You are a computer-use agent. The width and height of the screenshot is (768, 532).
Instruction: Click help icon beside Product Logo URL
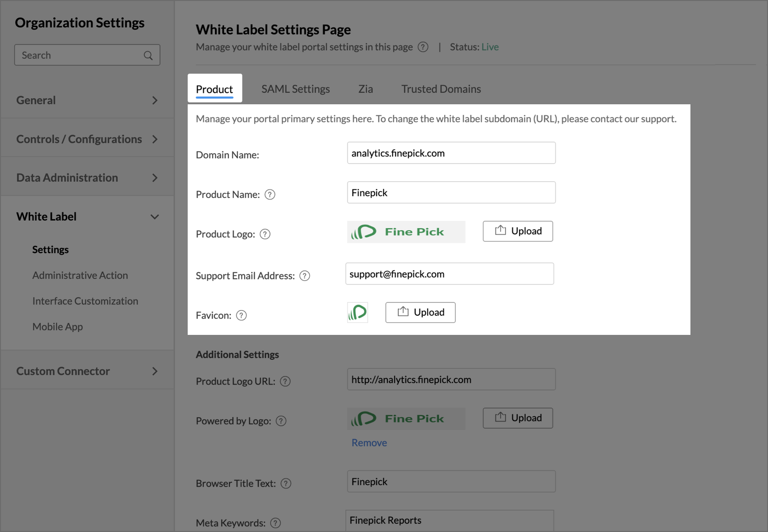coord(285,382)
